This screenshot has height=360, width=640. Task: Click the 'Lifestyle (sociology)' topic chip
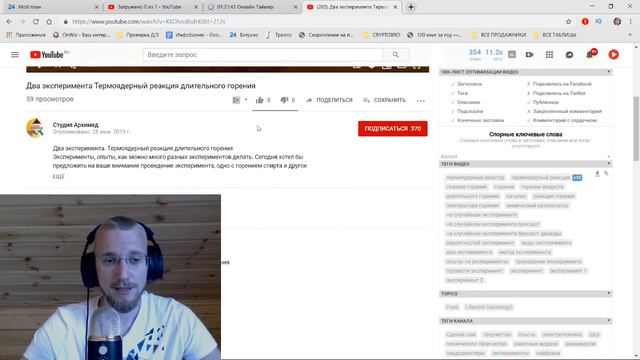[489, 307]
